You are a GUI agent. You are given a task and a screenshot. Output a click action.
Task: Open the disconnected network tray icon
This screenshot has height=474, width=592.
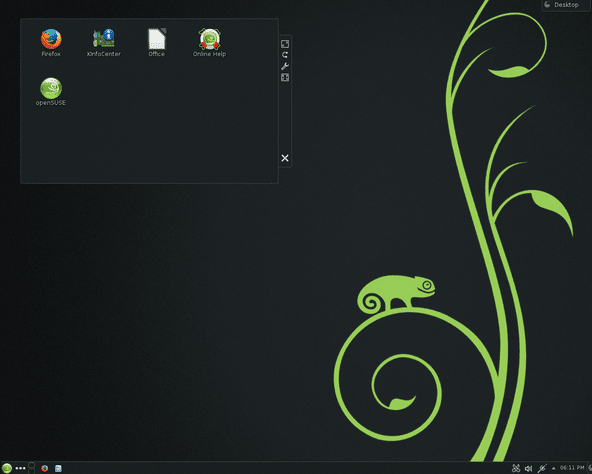pyautogui.click(x=542, y=468)
